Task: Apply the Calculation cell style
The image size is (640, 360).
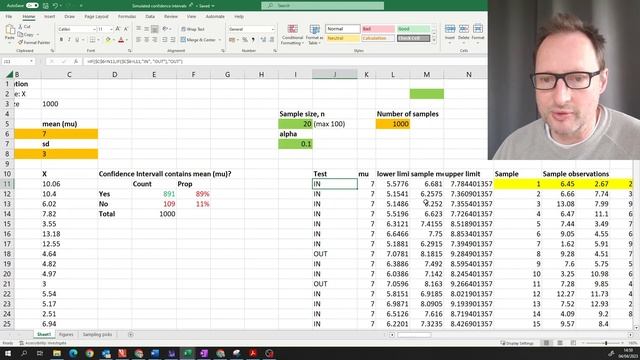Action: (x=378, y=38)
